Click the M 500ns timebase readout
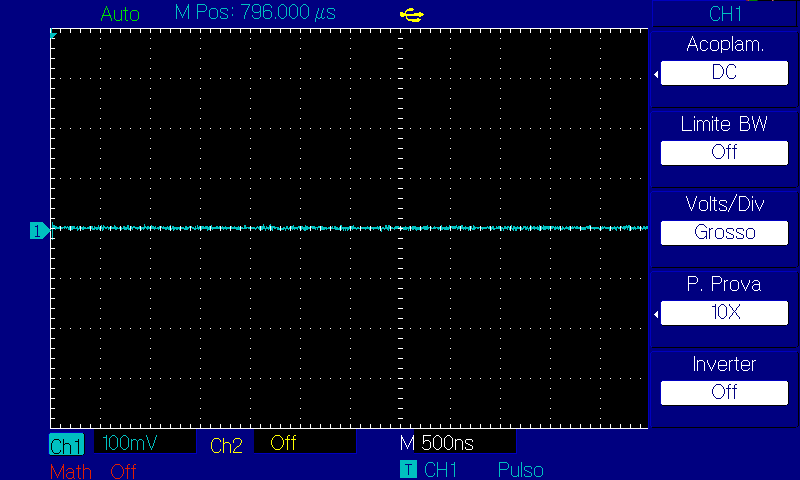Image resolution: width=800 pixels, height=480 pixels. (437, 443)
